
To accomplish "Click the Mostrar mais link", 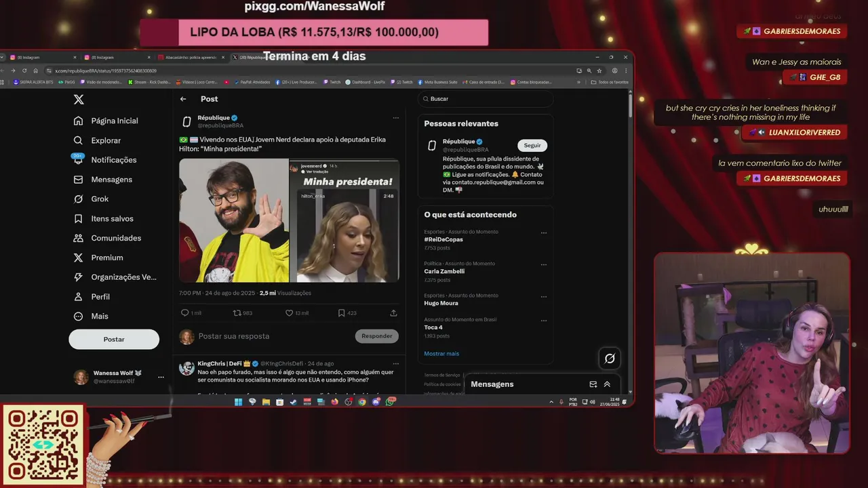I will [441, 354].
